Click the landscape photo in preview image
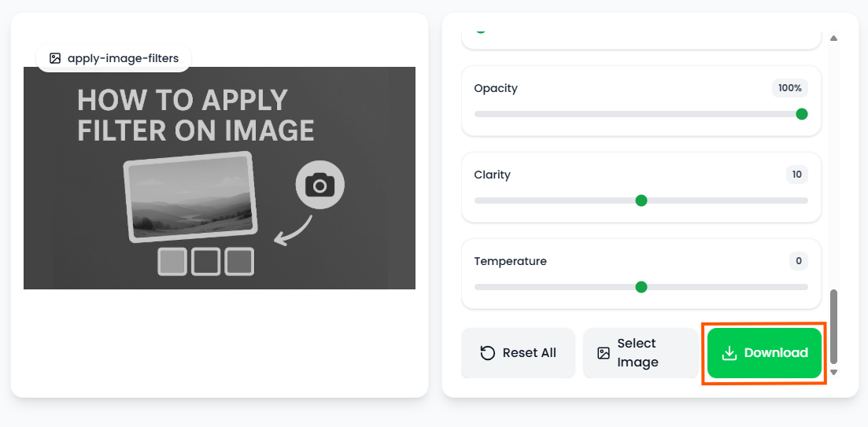 click(x=190, y=197)
